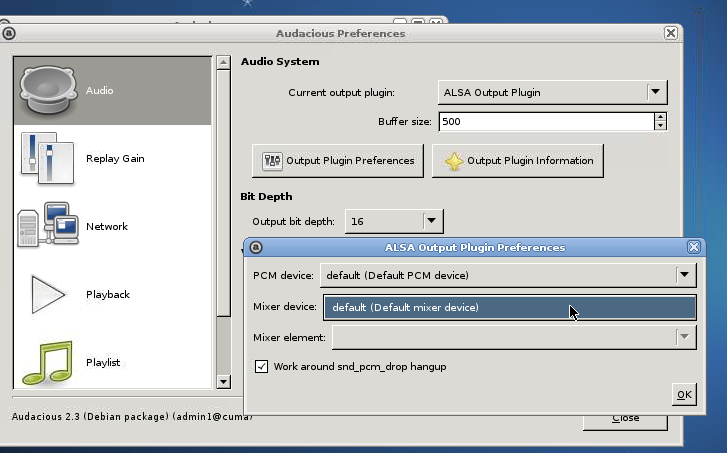Open Replay Gain settings via slider icon
727x453 pixels.
coord(47,158)
